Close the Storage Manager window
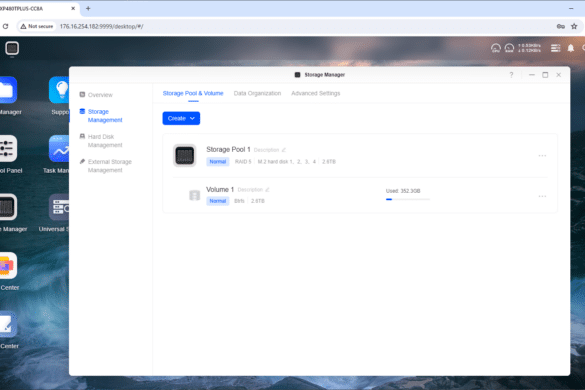Image resolution: width=585 pixels, height=390 pixels. pyautogui.click(x=559, y=75)
